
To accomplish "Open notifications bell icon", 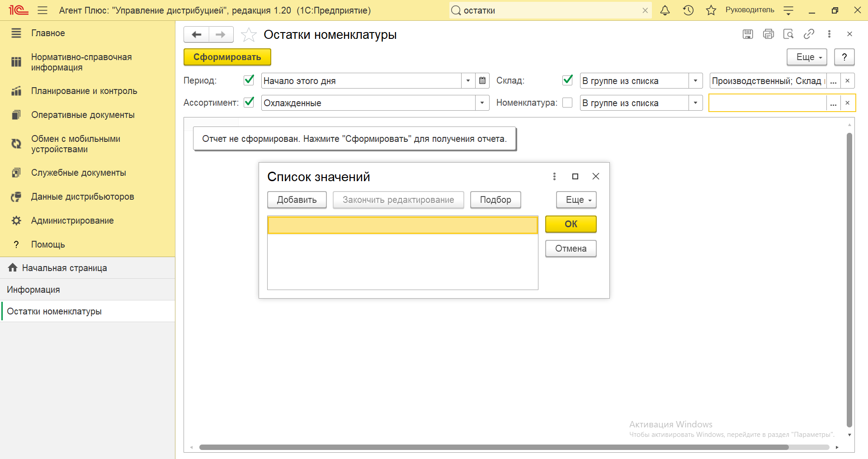I will 665,10.
